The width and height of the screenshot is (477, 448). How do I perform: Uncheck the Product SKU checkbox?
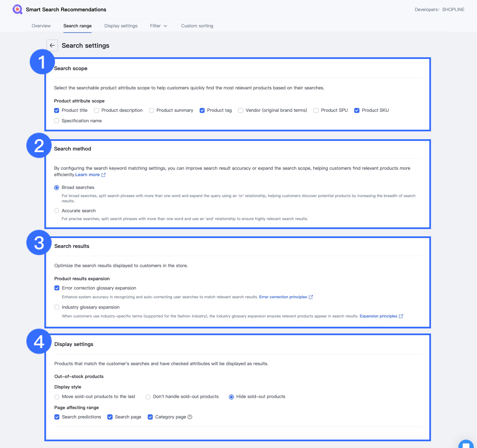point(357,110)
